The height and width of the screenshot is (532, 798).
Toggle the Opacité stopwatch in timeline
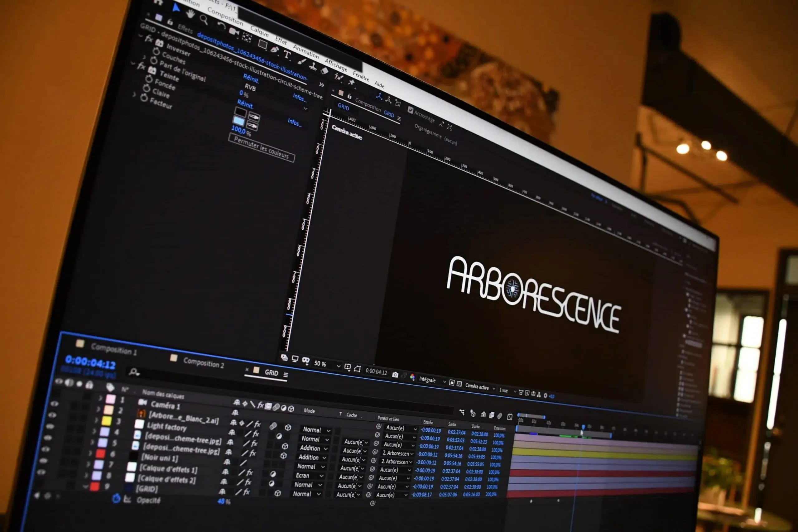(116, 498)
